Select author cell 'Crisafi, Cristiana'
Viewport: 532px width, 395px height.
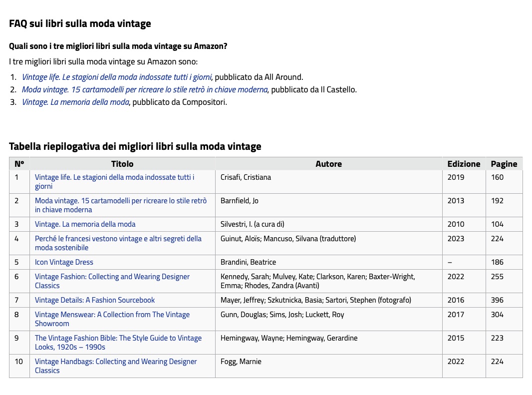pyautogui.click(x=329, y=182)
